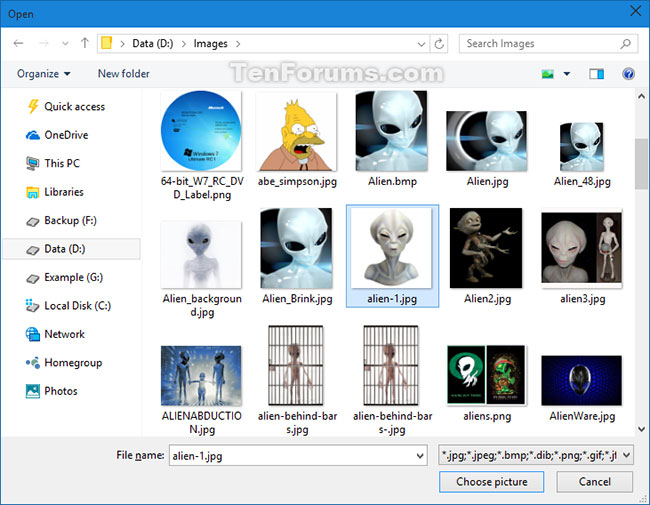The height and width of the screenshot is (505, 650).
Task: Select the Alien_48.jpg thumbnail
Action: 582,147
